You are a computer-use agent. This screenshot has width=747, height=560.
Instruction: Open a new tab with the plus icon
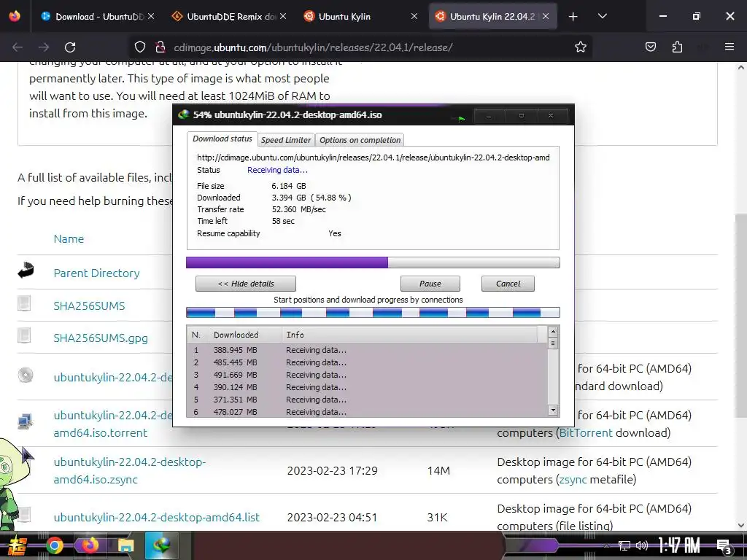pyautogui.click(x=573, y=17)
